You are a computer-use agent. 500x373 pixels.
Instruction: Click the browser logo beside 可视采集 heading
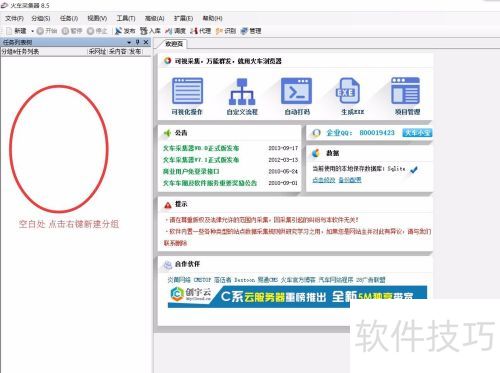pyautogui.click(x=167, y=61)
